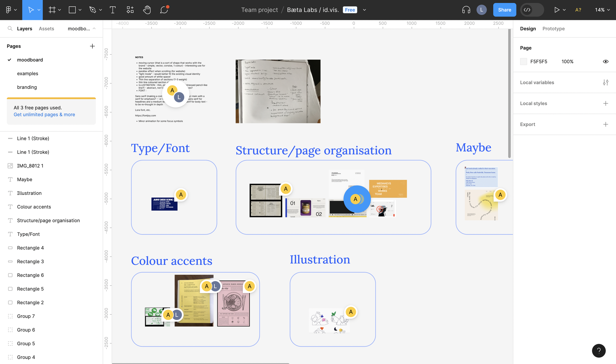Switch to the Design tab
Image resolution: width=616 pixels, height=364 pixels.
point(528,29)
